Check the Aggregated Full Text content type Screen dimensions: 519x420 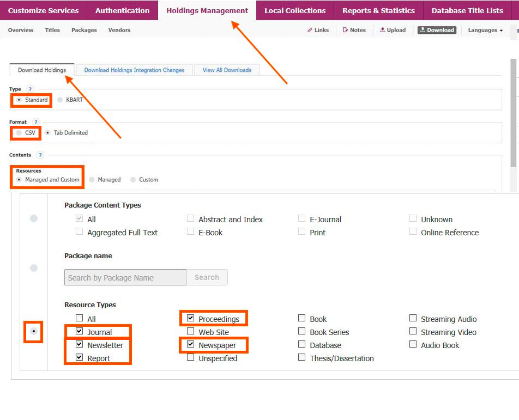[79, 232]
